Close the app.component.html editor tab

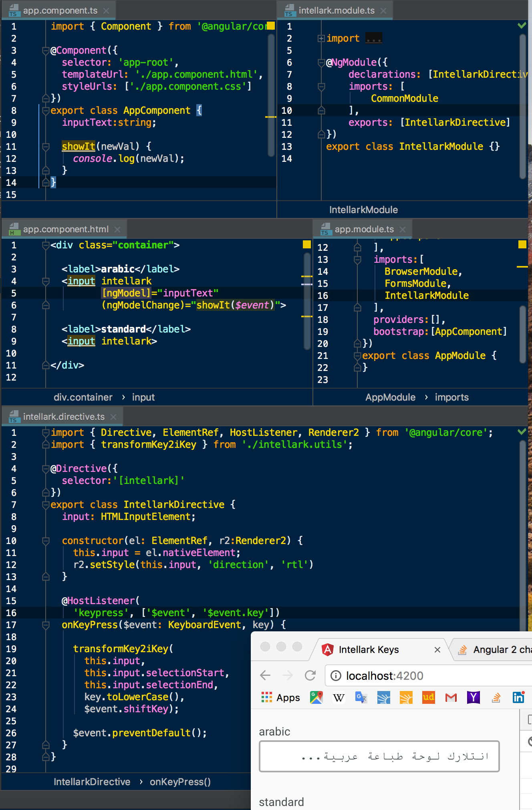point(117,230)
